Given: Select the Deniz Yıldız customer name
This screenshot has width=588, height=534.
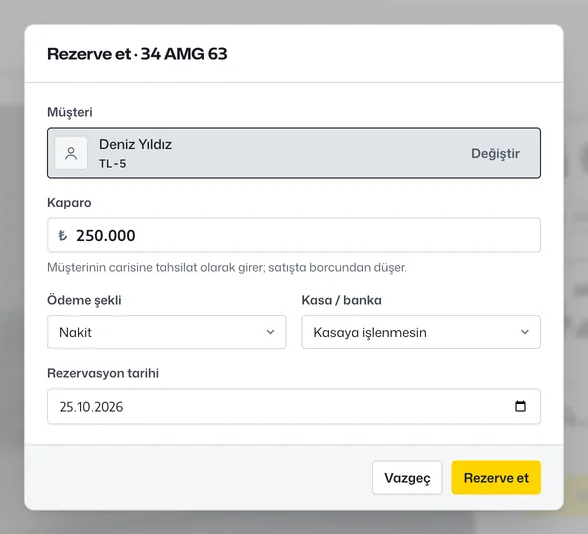Looking at the screenshot, I should click(135, 144).
